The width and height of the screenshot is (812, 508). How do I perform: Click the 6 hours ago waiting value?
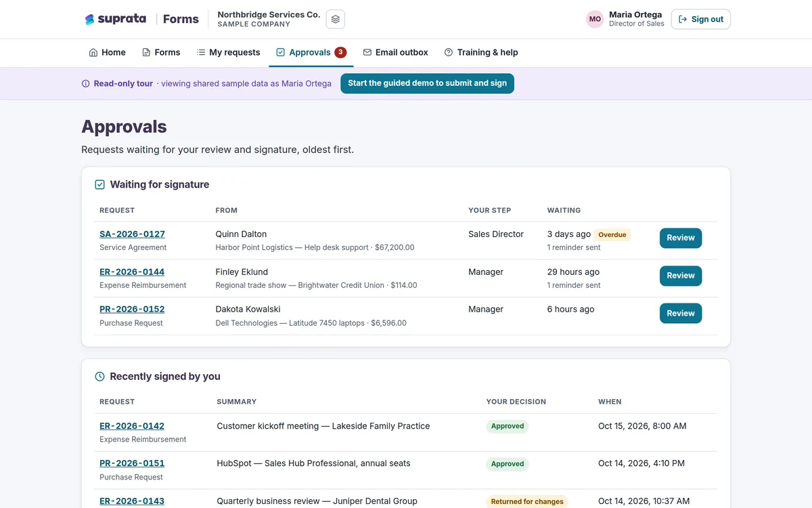click(570, 309)
